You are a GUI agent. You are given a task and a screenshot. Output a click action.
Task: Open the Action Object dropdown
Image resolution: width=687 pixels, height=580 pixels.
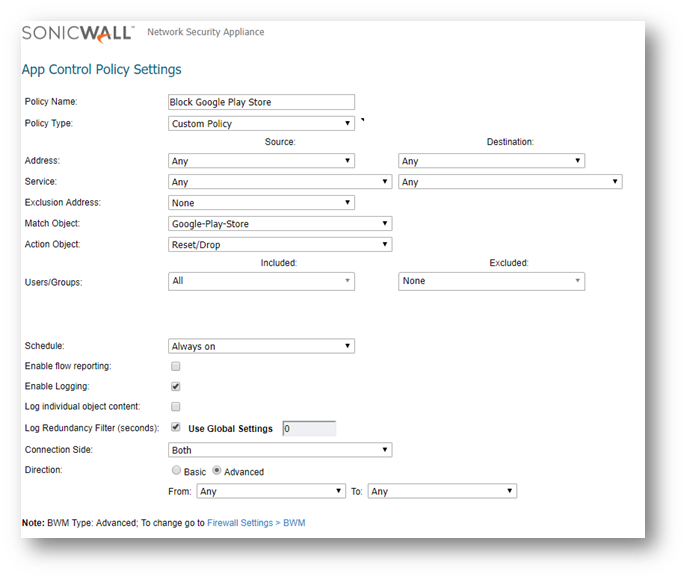tap(280, 245)
